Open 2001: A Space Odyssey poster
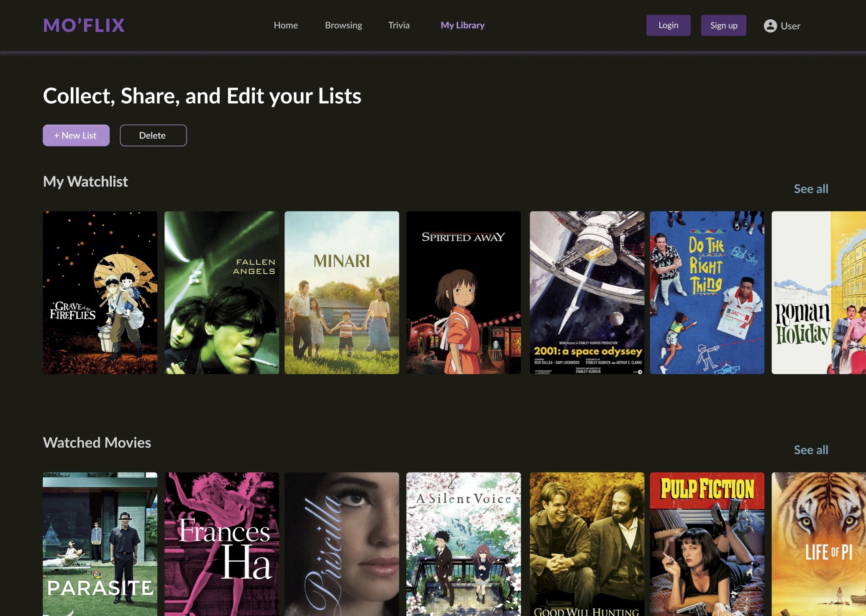The width and height of the screenshot is (866, 616). [x=587, y=293]
